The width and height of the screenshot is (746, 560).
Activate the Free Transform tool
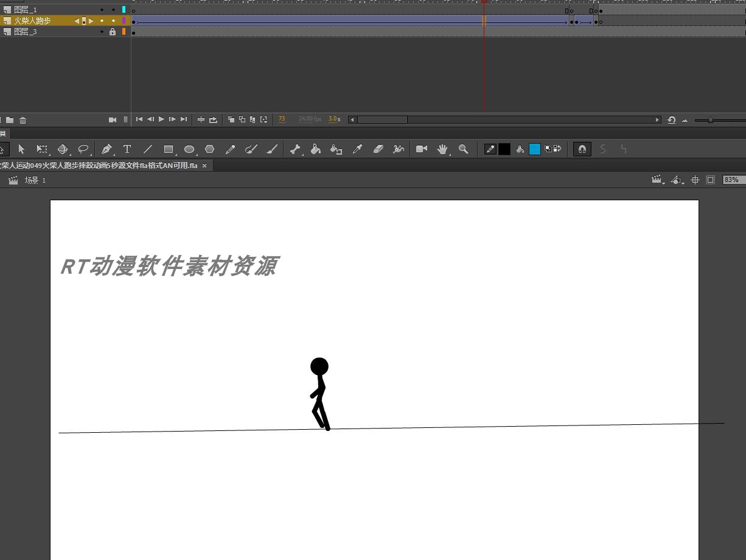(41, 149)
